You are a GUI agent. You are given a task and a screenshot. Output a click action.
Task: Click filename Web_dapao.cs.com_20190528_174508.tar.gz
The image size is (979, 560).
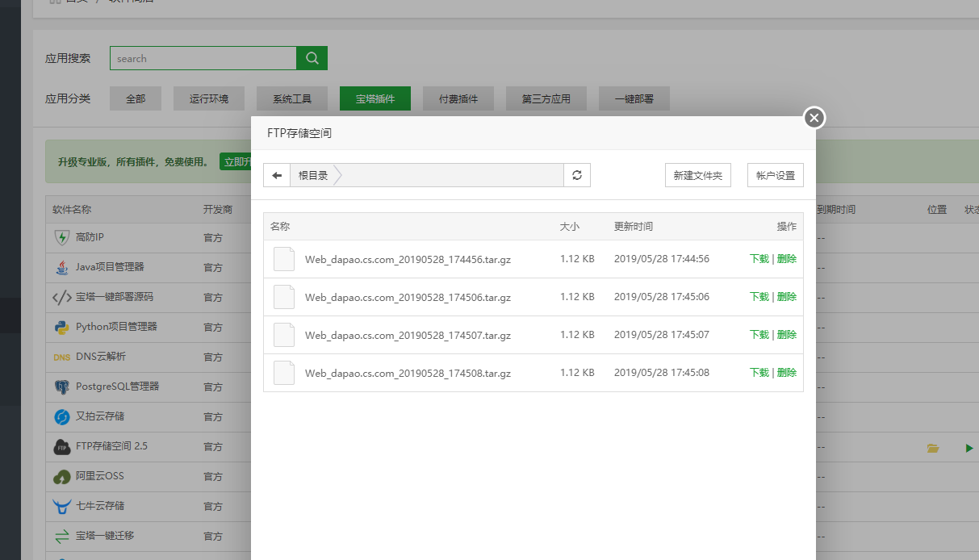pos(408,374)
